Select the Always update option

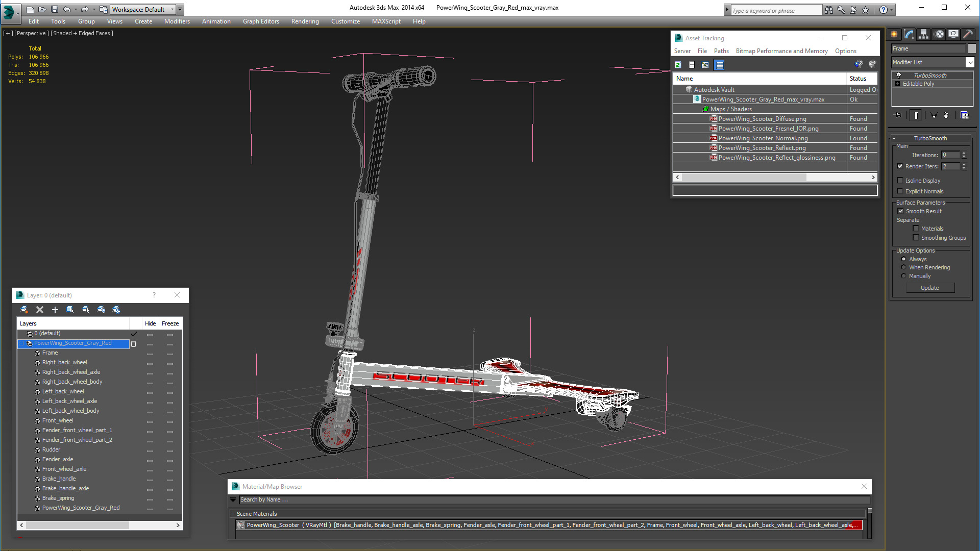tap(903, 259)
